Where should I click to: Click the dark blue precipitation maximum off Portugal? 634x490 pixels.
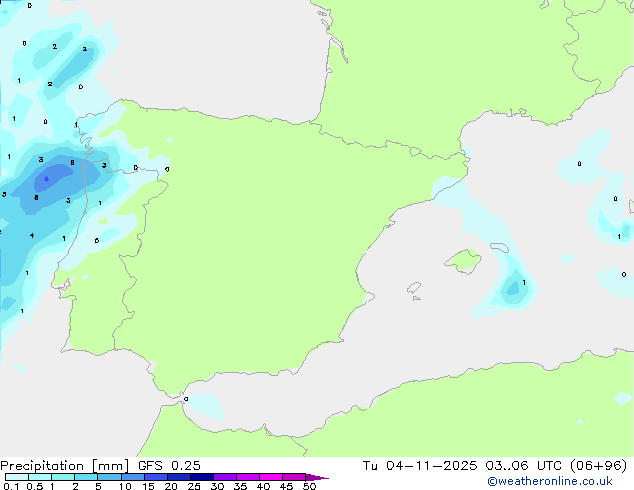click(46, 179)
